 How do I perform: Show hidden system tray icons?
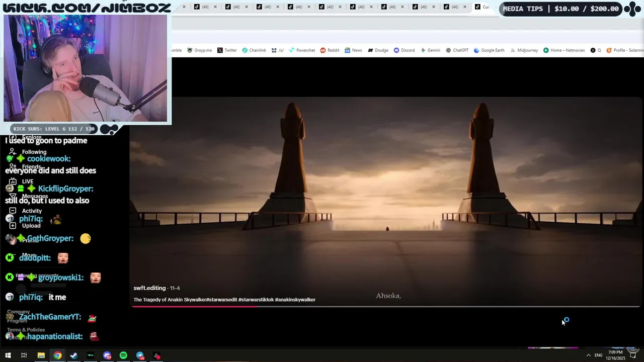pos(588,355)
